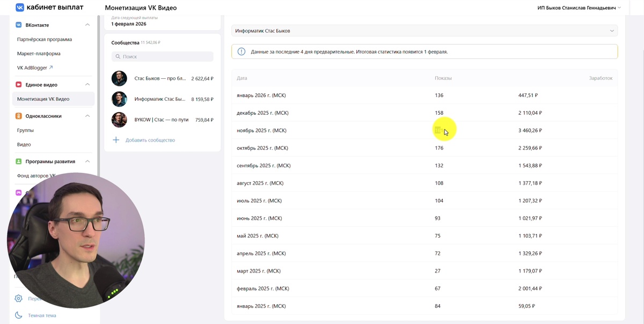Open the ИП Быков Станислав Геннадьевич account menu
644x324 pixels.
click(x=579, y=8)
